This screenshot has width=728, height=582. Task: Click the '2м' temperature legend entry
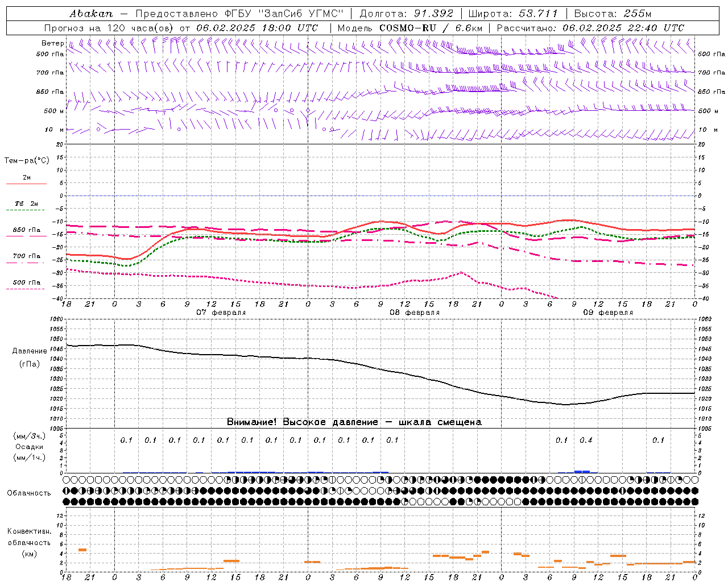[x=27, y=178]
